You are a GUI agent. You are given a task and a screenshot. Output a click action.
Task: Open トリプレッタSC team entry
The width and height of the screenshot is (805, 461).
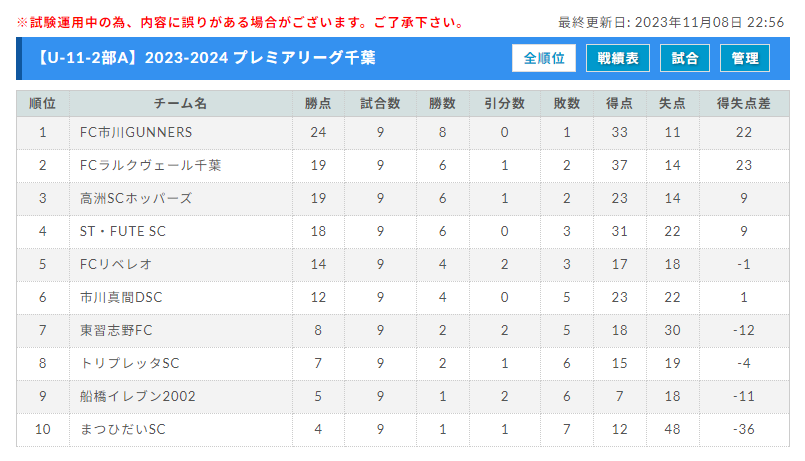[x=129, y=363]
